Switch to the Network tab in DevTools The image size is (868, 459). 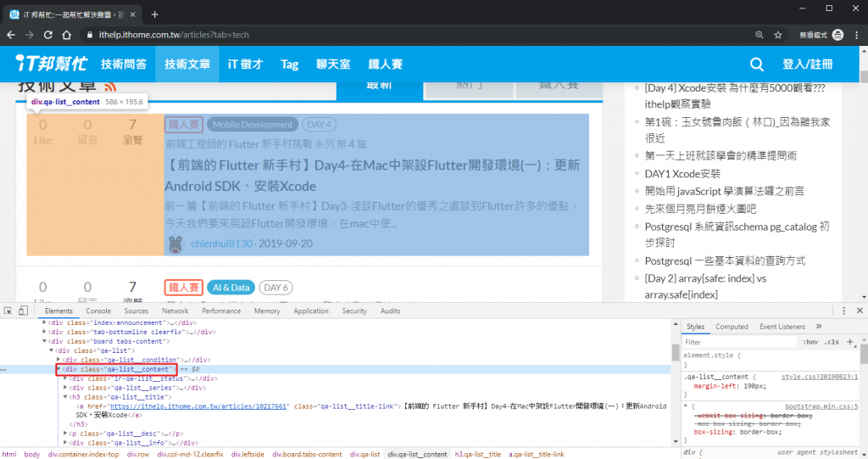click(175, 311)
